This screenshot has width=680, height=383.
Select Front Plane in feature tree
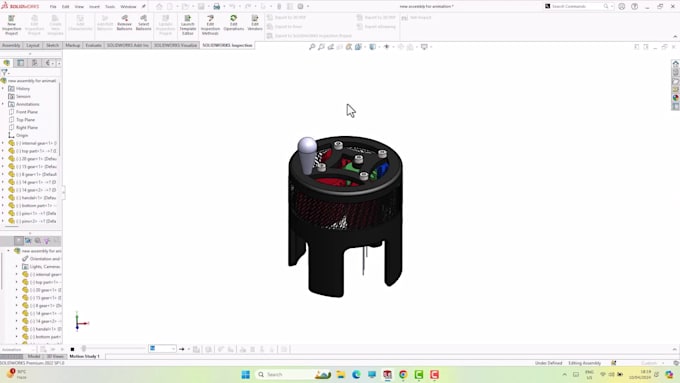click(27, 112)
